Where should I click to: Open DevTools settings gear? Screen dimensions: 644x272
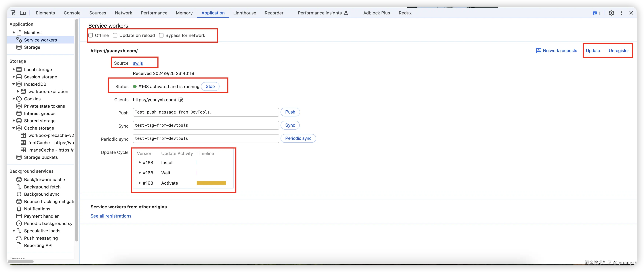click(x=611, y=13)
